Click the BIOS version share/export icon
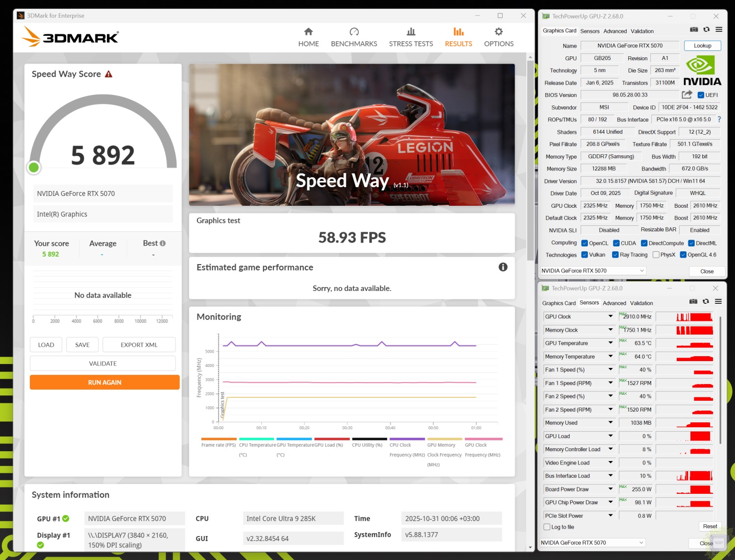Screen dimensions: 735x560 (x=687, y=95)
